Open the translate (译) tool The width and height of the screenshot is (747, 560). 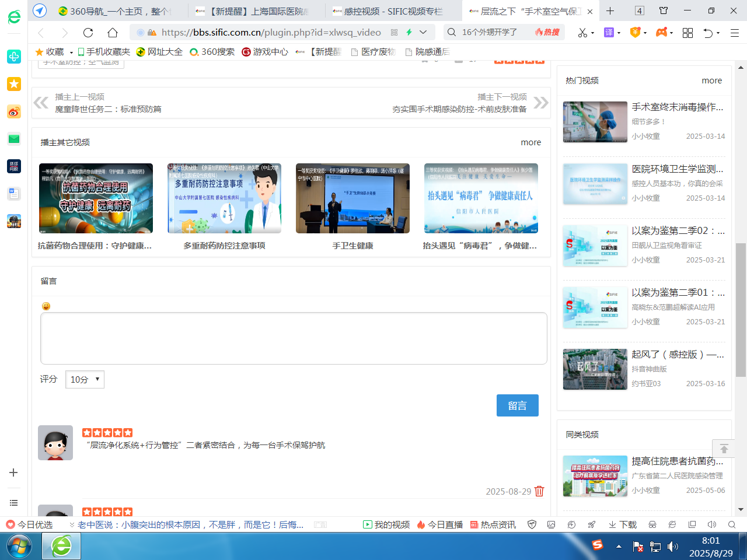(609, 32)
